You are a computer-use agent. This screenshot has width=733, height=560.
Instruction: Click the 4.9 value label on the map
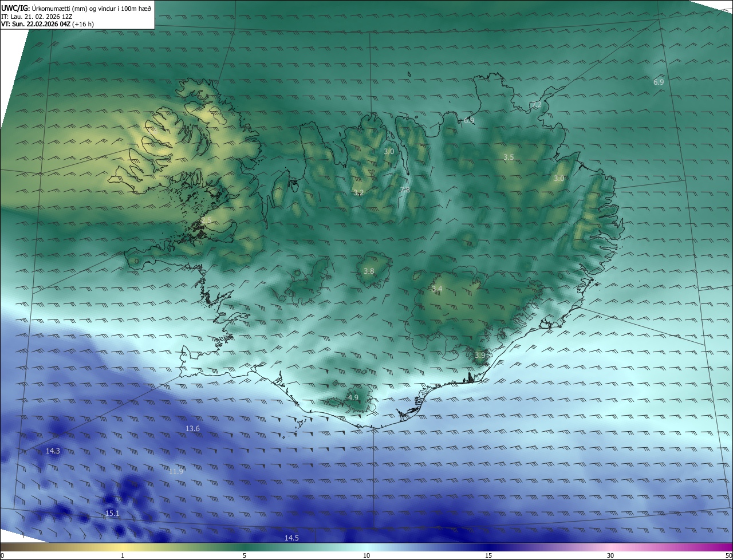pos(353,398)
